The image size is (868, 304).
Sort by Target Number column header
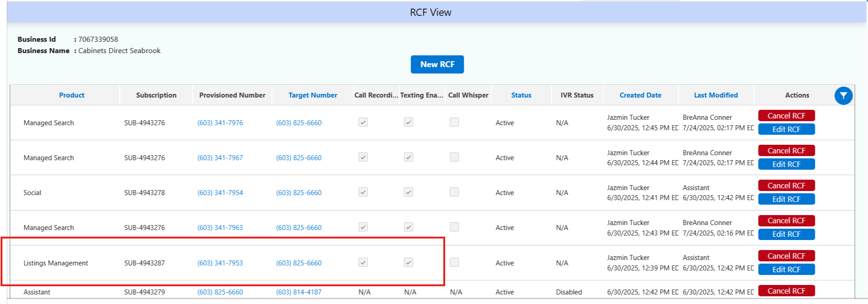pos(312,95)
